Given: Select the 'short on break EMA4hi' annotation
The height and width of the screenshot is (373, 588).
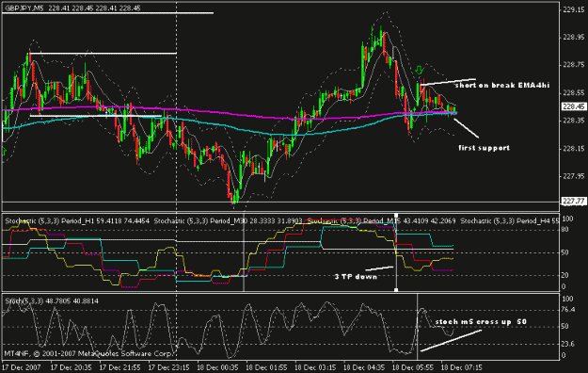Looking at the screenshot, I should pyautogui.click(x=502, y=86).
